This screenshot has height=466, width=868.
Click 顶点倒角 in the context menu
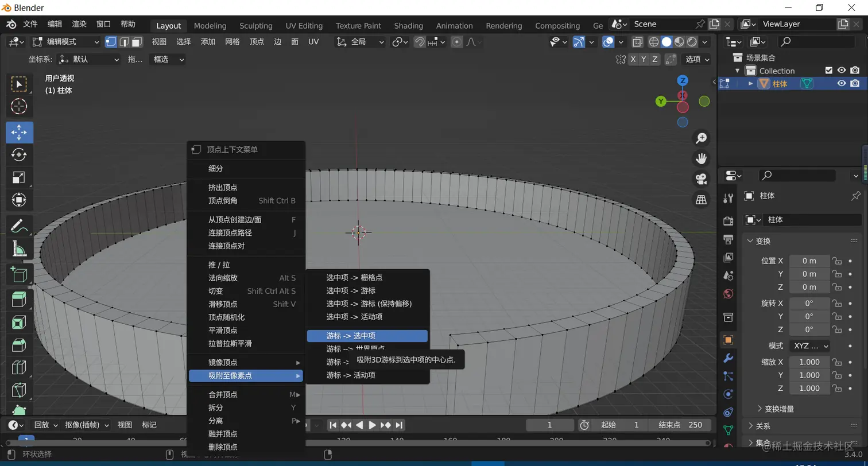[x=246, y=201]
